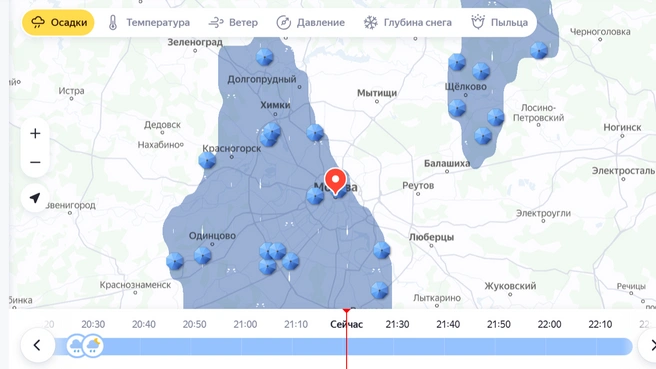The height and width of the screenshot is (369, 656).
Task: Click the Электроугли city label
Action: point(543,213)
